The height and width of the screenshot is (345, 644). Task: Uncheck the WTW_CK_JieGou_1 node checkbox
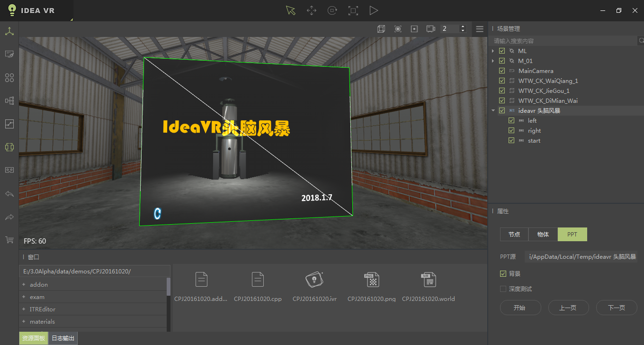(501, 91)
